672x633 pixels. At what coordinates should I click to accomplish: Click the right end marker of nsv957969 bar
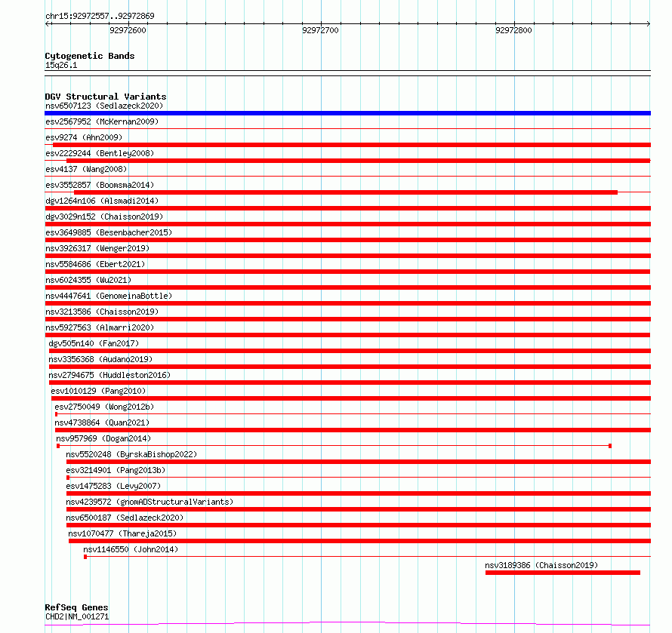[x=610, y=446]
